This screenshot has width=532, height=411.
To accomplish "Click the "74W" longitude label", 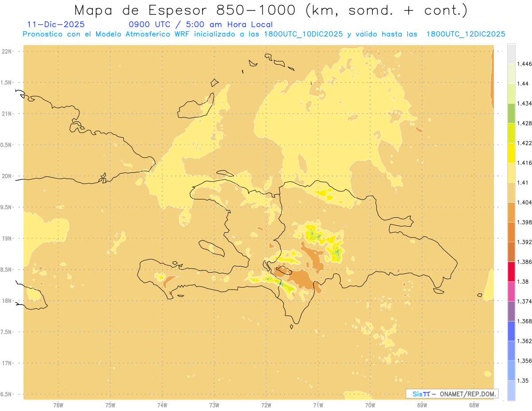I will 162,405.
